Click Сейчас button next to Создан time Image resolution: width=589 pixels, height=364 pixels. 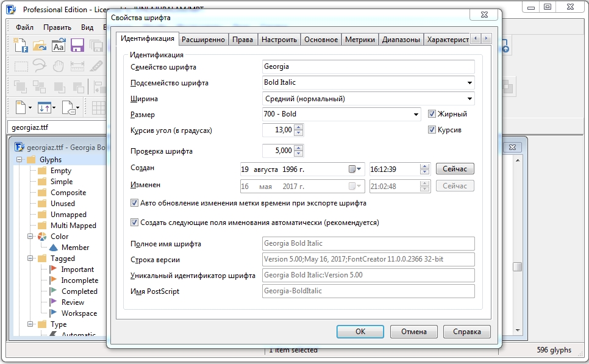pyautogui.click(x=455, y=169)
